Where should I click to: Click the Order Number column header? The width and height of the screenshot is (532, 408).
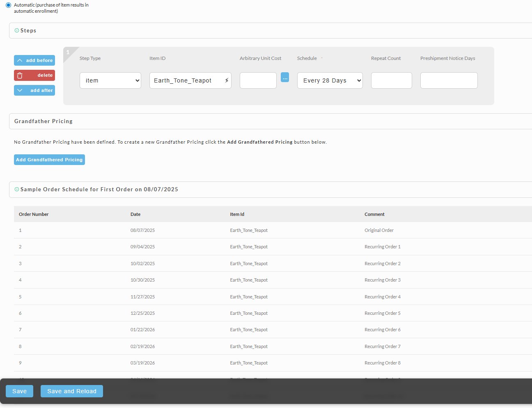point(34,214)
